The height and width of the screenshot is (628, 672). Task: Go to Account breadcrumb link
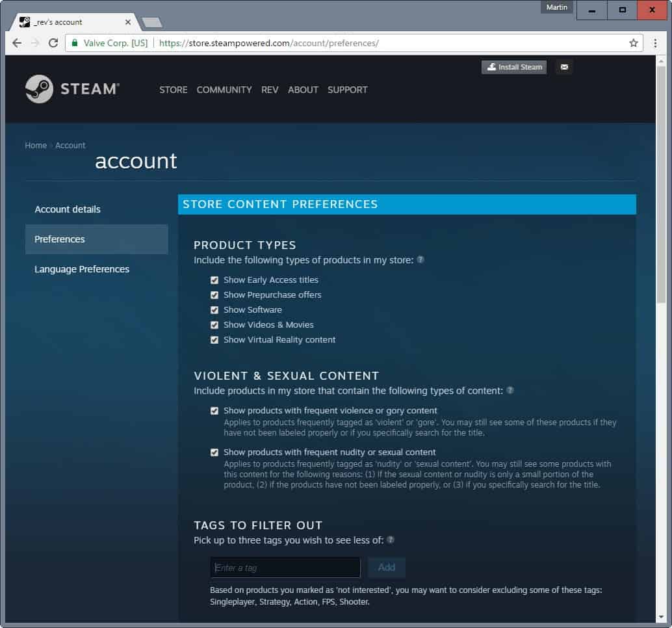coord(70,146)
